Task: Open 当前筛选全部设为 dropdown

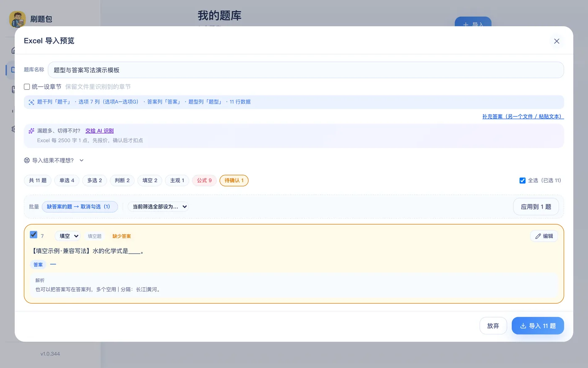Action: (x=158, y=207)
